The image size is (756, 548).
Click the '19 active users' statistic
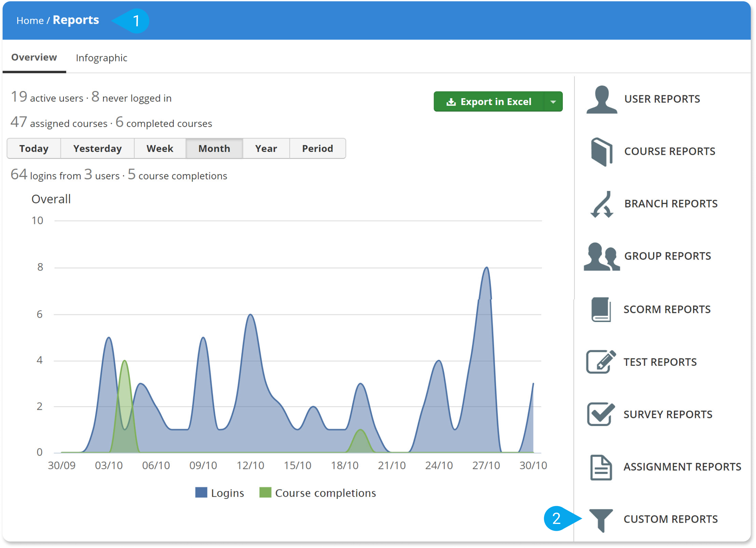[x=47, y=97]
